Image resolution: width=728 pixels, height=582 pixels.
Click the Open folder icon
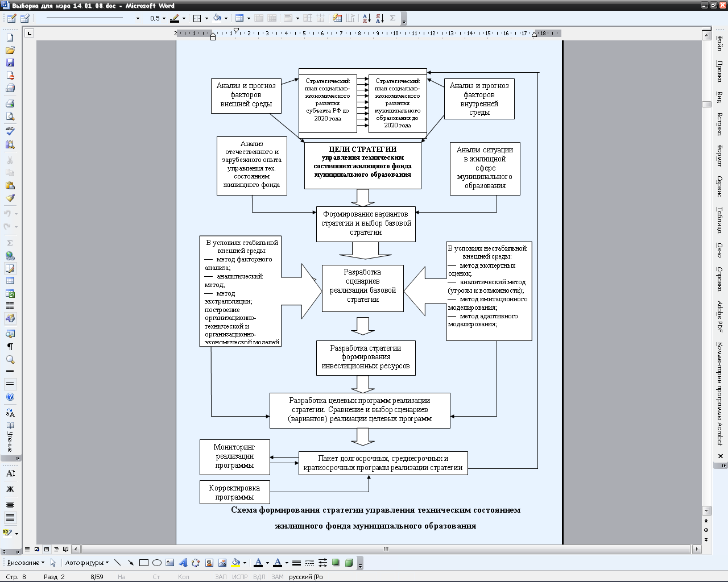10,50
